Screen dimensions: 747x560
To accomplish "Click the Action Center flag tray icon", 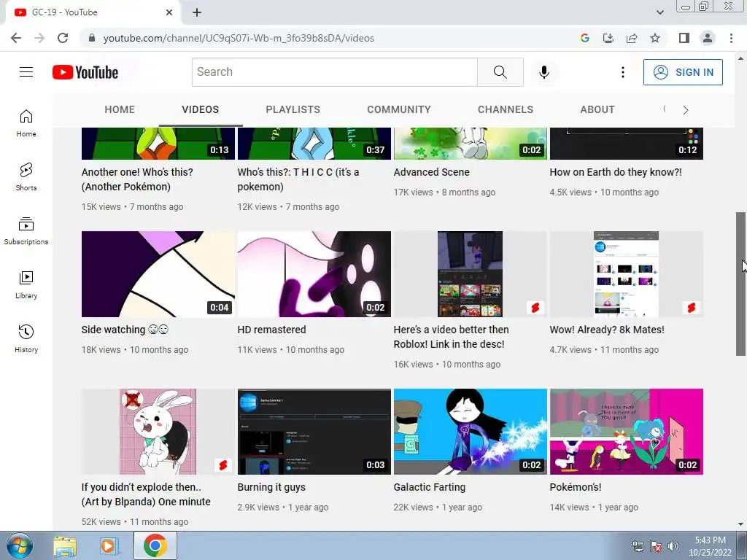I will click(x=656, y=546).
